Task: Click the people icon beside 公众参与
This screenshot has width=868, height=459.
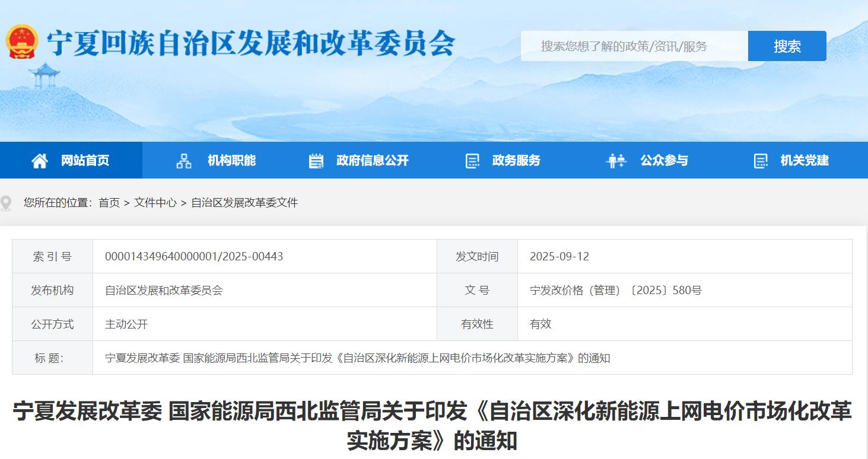Action: pyautogui.click(x=616, y=161)
